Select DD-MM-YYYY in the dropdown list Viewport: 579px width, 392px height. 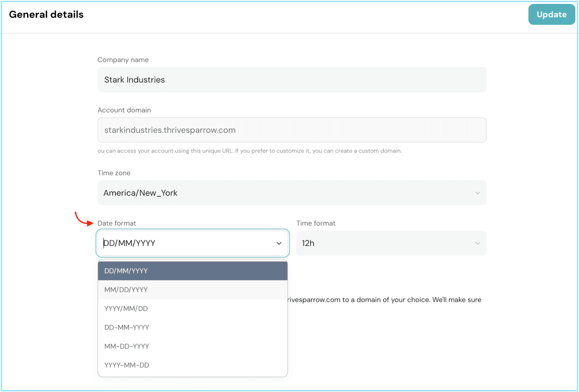click(x=192, y=327)
